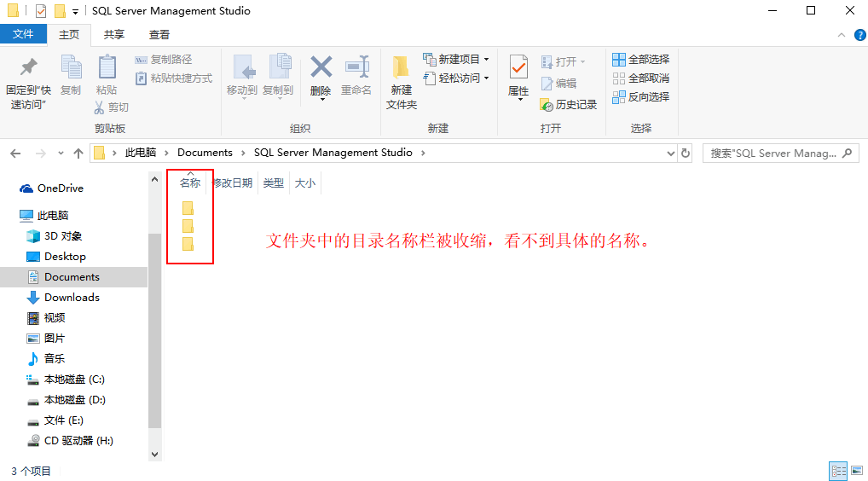Viewport: 868px width, 481px height.
Task: Go forward with the right arrow
Action: [40, 154]
